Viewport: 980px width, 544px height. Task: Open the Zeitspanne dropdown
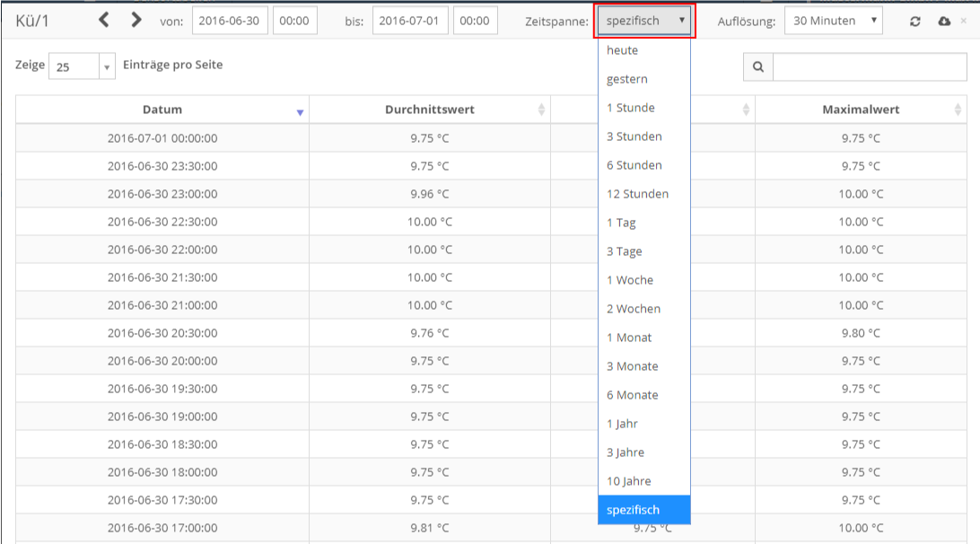pyautogui.click(x=644, y=21)
